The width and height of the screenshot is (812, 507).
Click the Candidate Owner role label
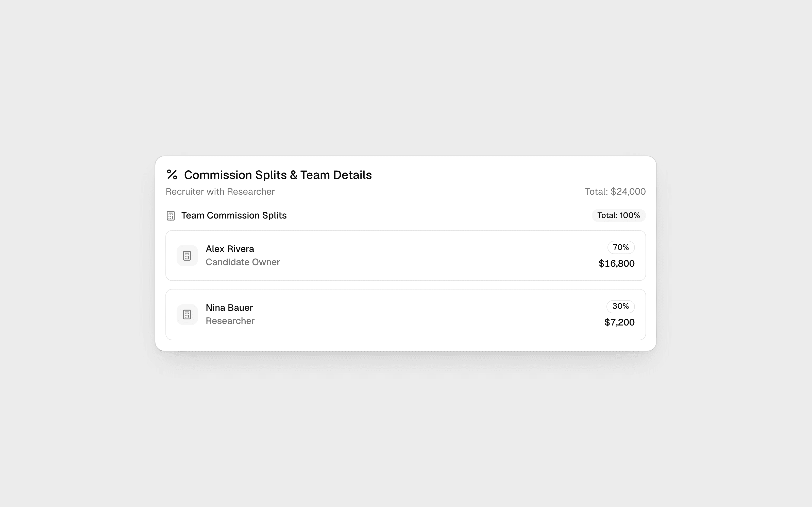pyautogui.click(x=243, y=262)
